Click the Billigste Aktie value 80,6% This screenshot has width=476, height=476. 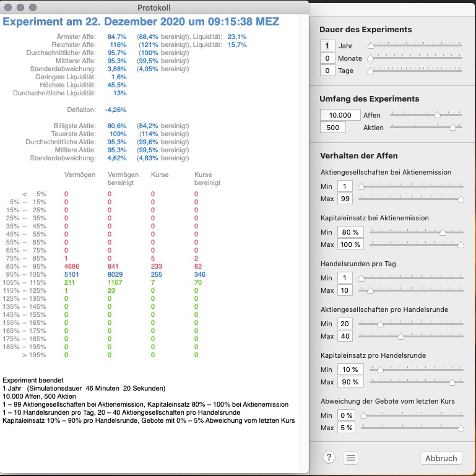tap(117, 126)
